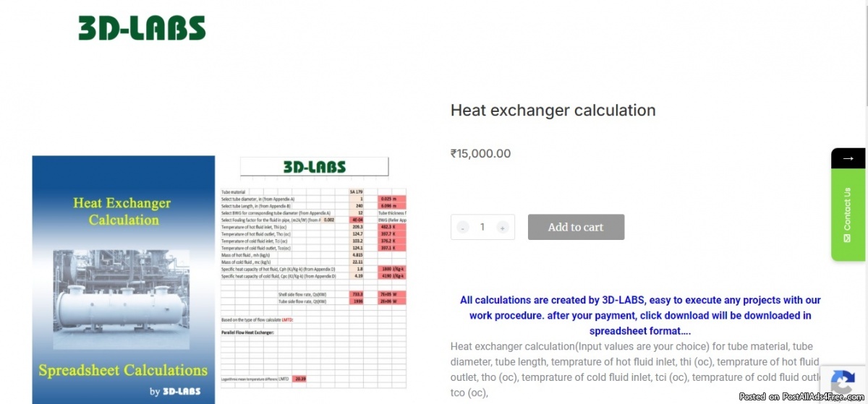This screenshot has width=868, height=404.
Task: Click the envelope icon on Contact Us
Action: pyautogui.click(x=848, y=236)
